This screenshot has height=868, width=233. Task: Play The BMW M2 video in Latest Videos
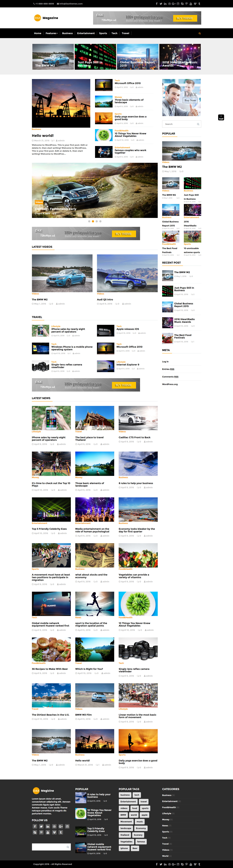[x=62, y=273]
